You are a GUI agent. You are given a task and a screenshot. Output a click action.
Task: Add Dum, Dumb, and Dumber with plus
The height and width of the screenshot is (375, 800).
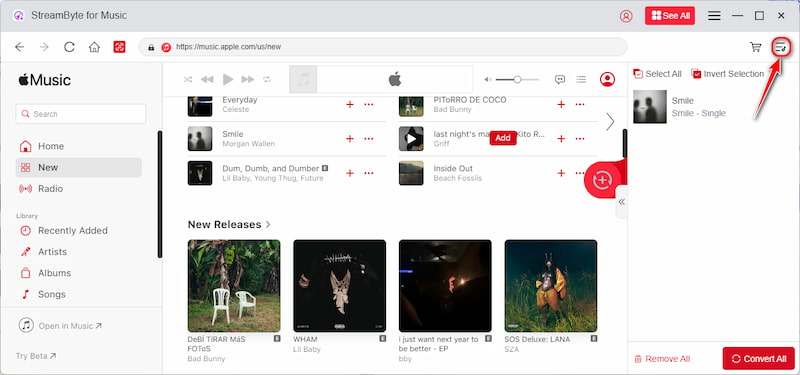pyautogui.click(x=350, y=173)
